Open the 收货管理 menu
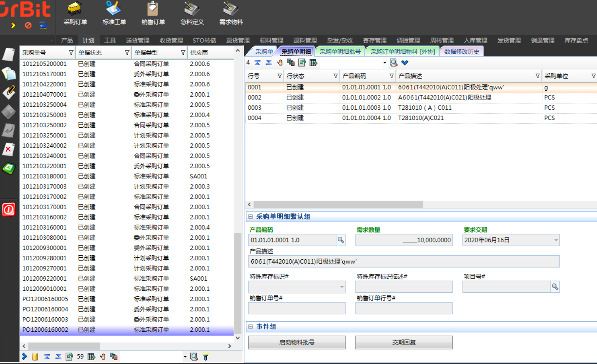 tap(171, 40)
